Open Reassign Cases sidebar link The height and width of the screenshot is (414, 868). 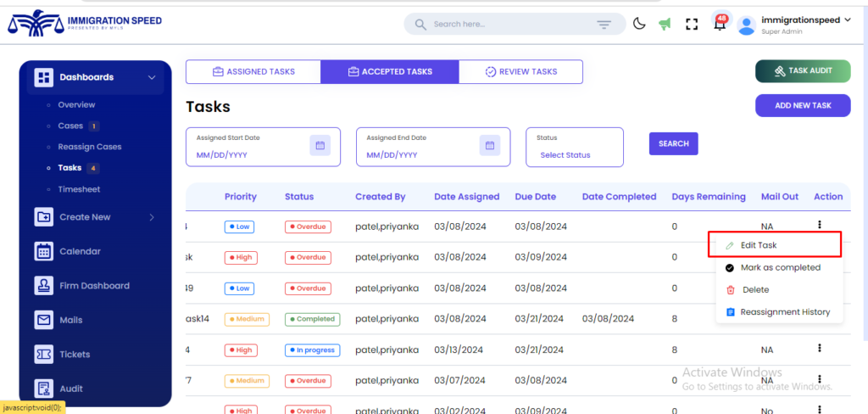click(90, 147)
